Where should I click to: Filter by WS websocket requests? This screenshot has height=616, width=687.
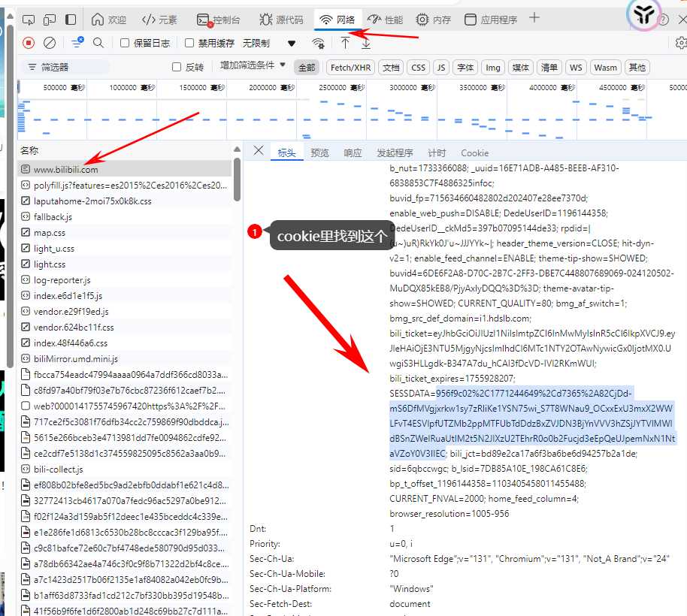576,68
